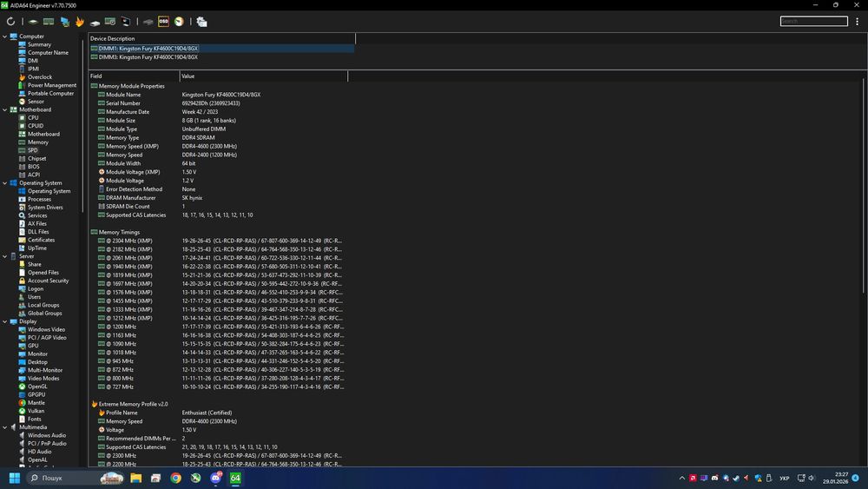This screenshot has width=868, height=489.
Task: Click the Refresh toolbar icon
Action: [x=10, y=22]
